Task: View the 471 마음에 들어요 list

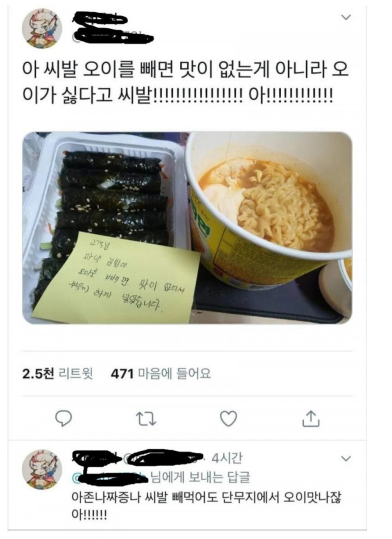Action: [x=161, y=374]
